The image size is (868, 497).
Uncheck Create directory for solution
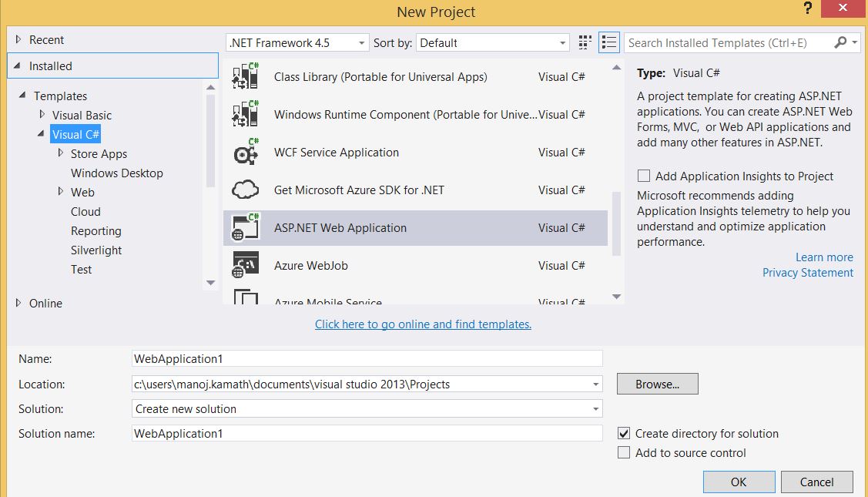[624, 433]
